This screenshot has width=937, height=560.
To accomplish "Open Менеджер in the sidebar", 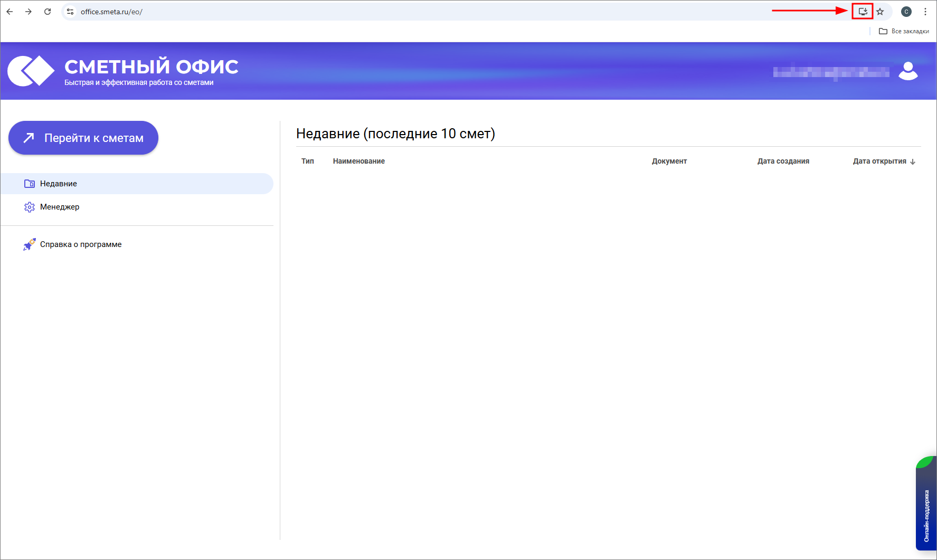I will 60,207.
